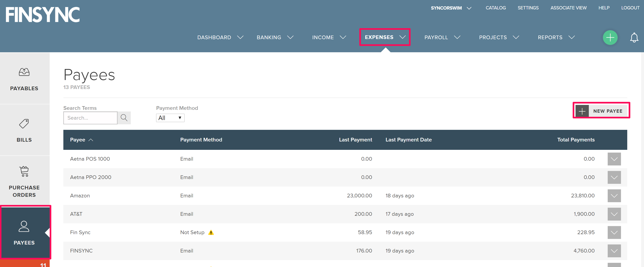The height and width of the screenshot is (267, 644).
Task: Toggle the Payee column sort order
Action: 82,140
